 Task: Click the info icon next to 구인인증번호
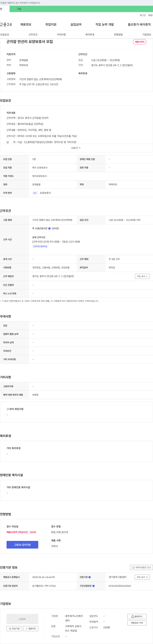(94, 586)
